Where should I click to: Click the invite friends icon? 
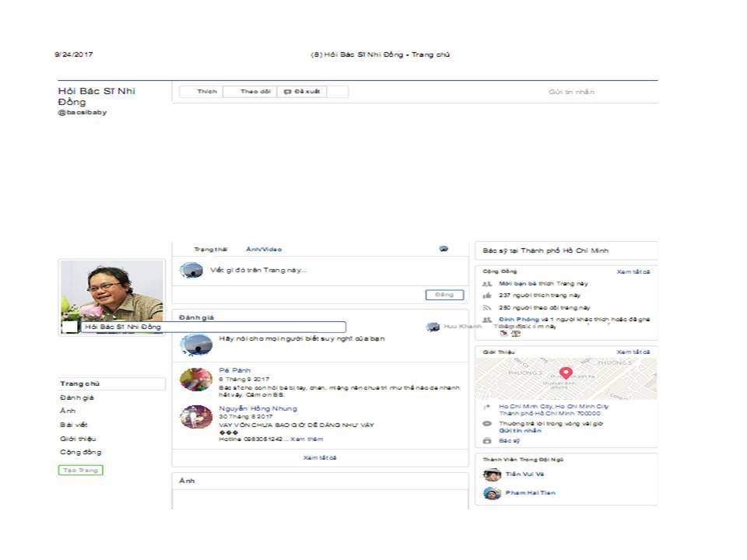pyautogui.click(x=487, y=284)
